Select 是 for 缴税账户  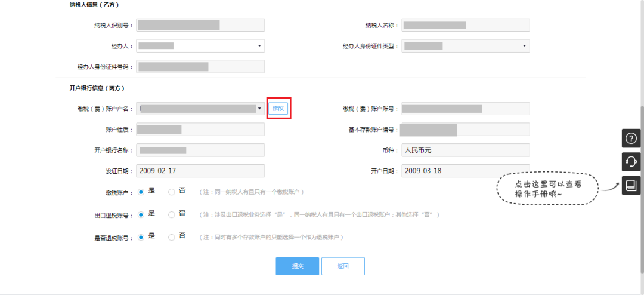click(x=141, y=192)
